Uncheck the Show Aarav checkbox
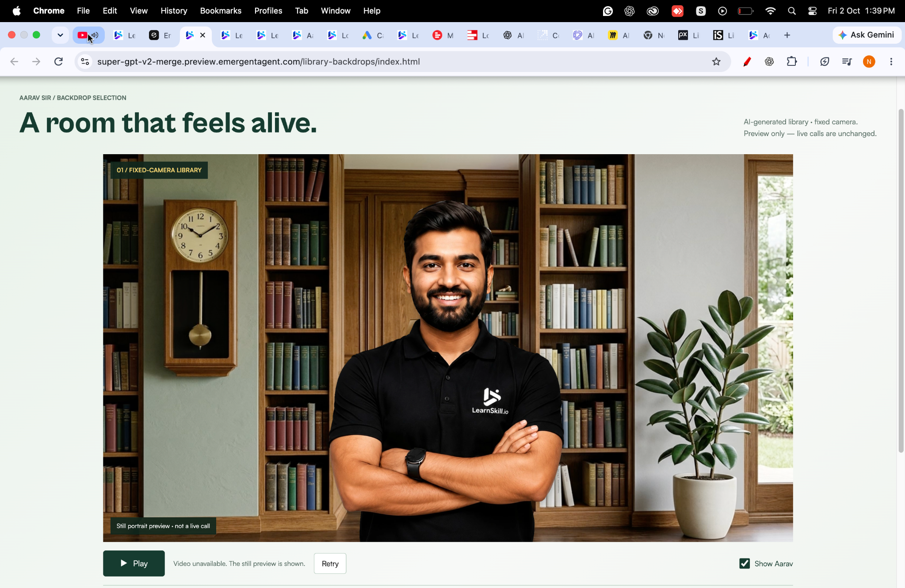Viewport: 905px width, 588px height. [745, 563]
